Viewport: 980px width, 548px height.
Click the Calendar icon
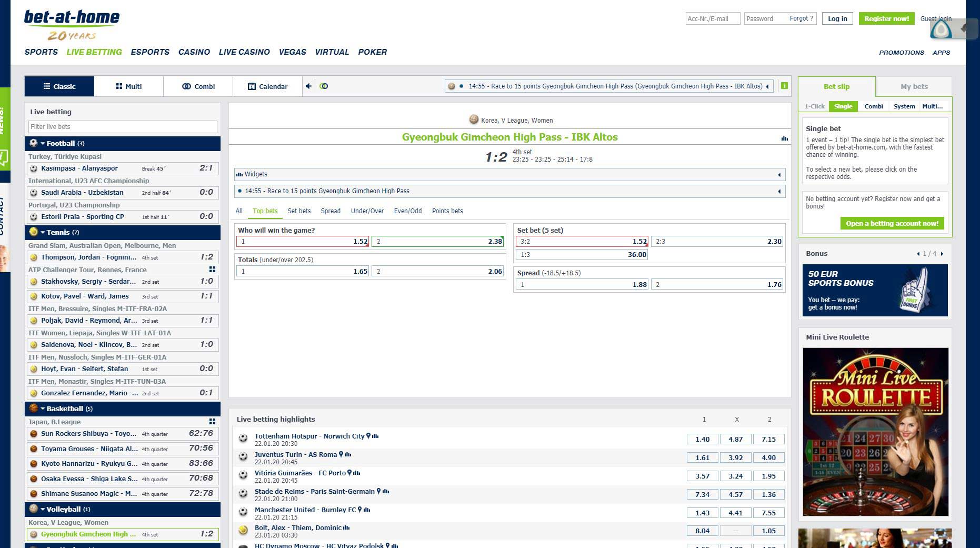point(252,86)
